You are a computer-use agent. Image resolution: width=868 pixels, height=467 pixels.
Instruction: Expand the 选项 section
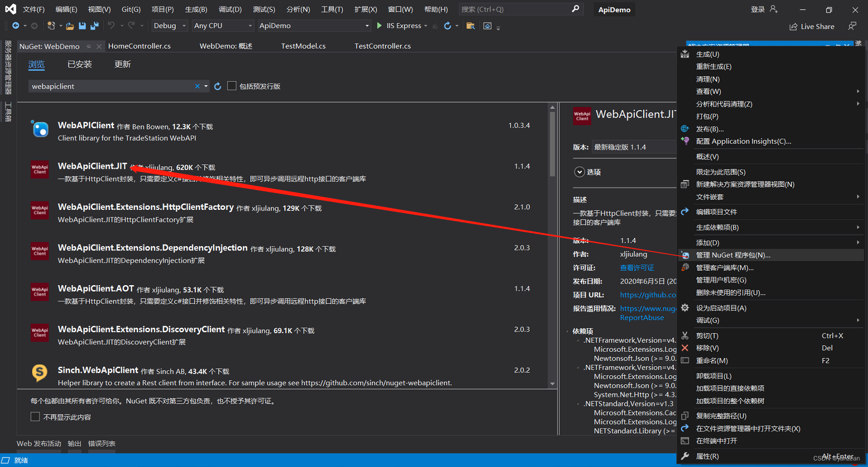point(579,172)
